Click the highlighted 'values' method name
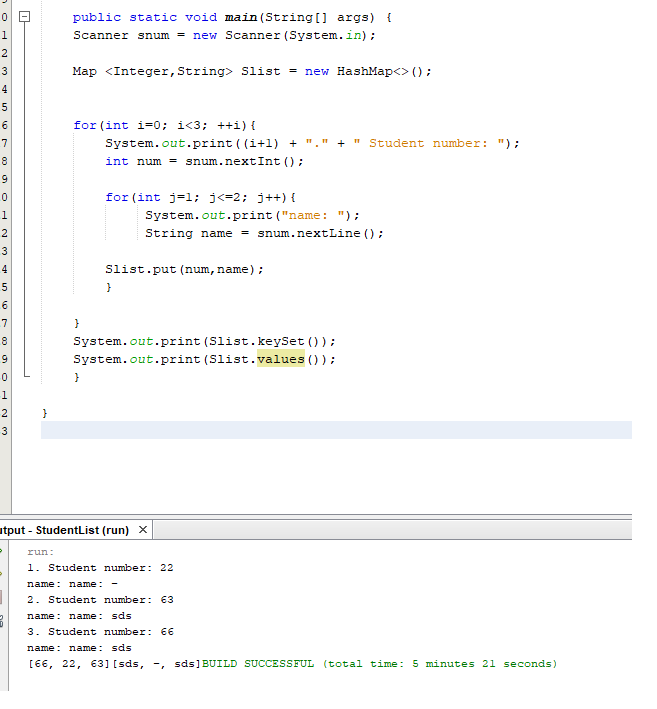 click(281, 359)
